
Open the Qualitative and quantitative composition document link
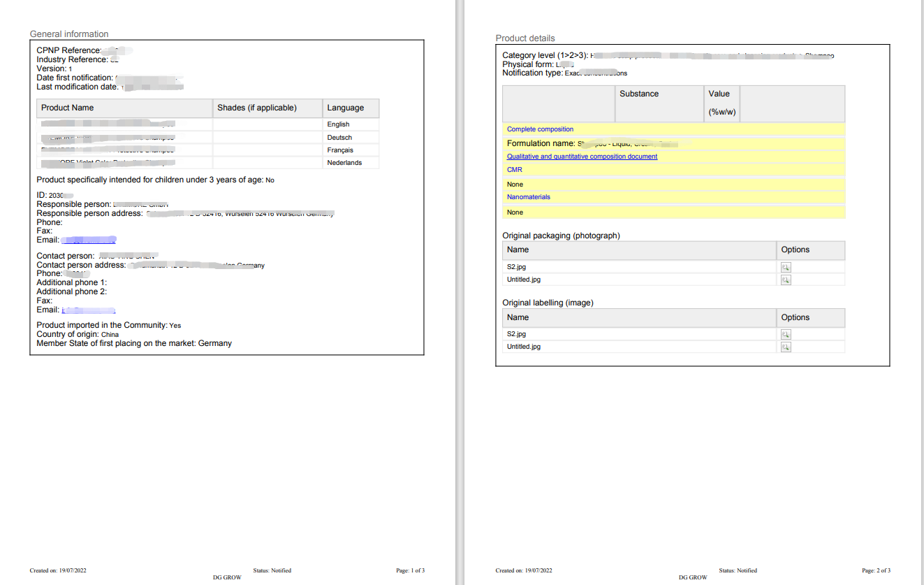click(x=582, y=157)
